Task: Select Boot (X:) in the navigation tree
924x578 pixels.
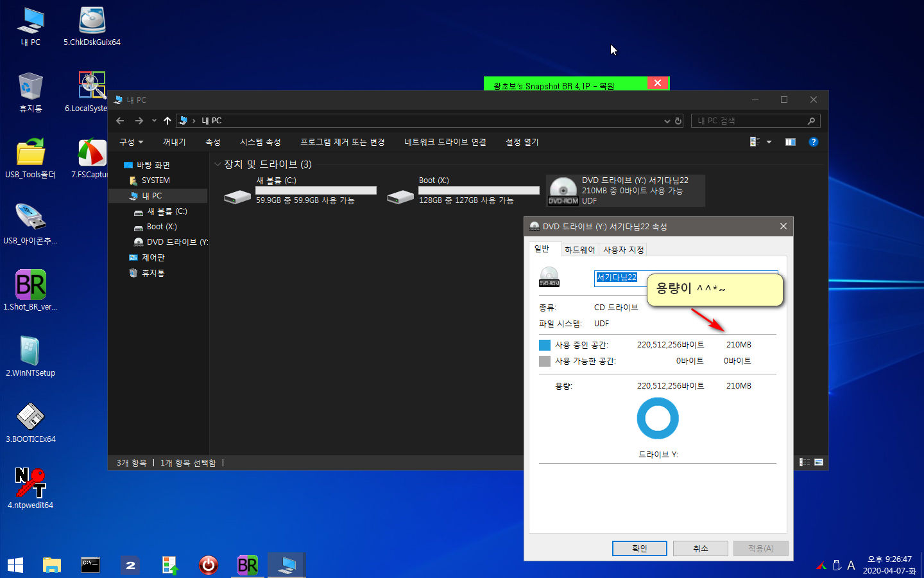Action: click(161, 227)
